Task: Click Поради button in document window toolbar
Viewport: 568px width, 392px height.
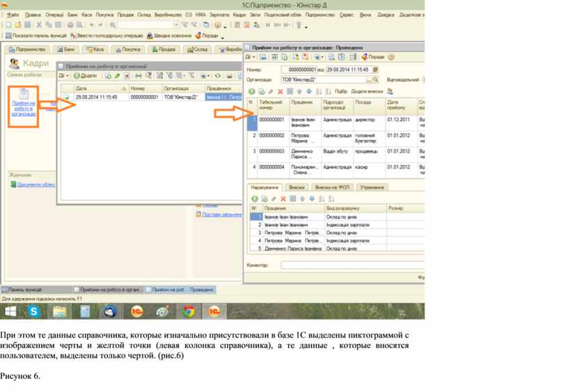Action: pyautogui.click(x=373, y=57)
